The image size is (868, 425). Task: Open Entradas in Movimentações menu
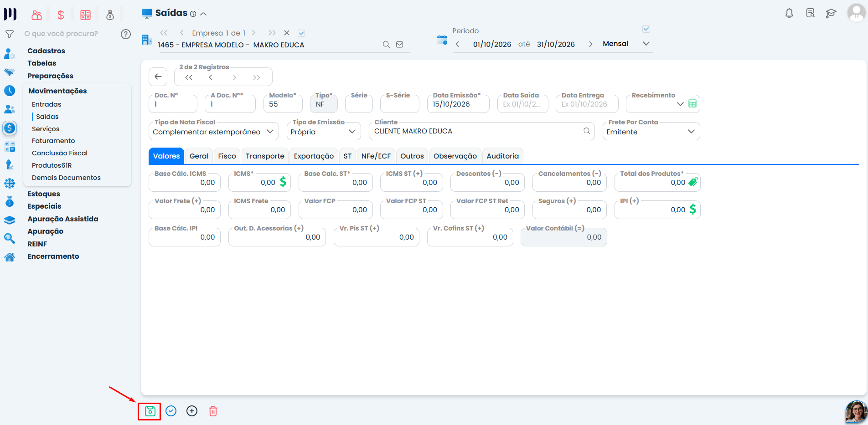pyautogui.click(x=46, y=104)
